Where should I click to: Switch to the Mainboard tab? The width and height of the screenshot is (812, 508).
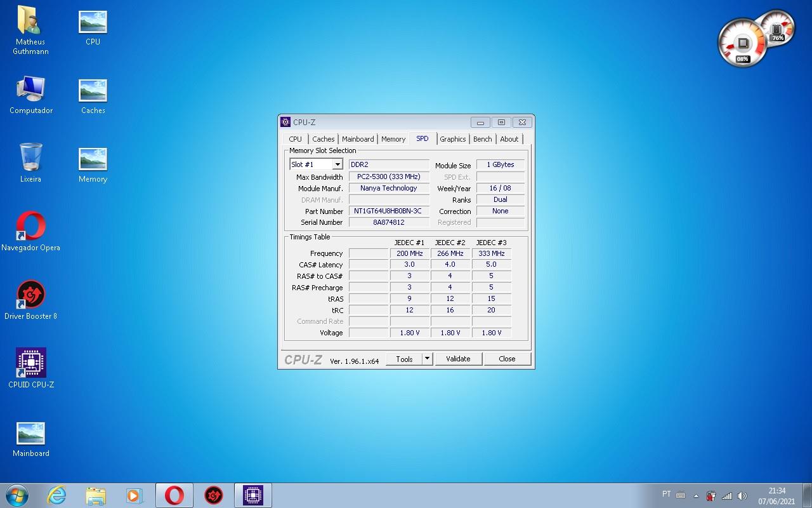[x=358, y=139]
